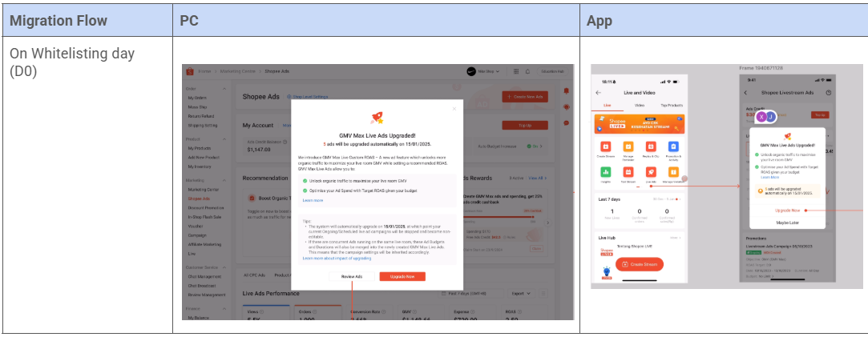Tap the blue J avatar bubble
The image size is (868, 337).
[770, 117]
